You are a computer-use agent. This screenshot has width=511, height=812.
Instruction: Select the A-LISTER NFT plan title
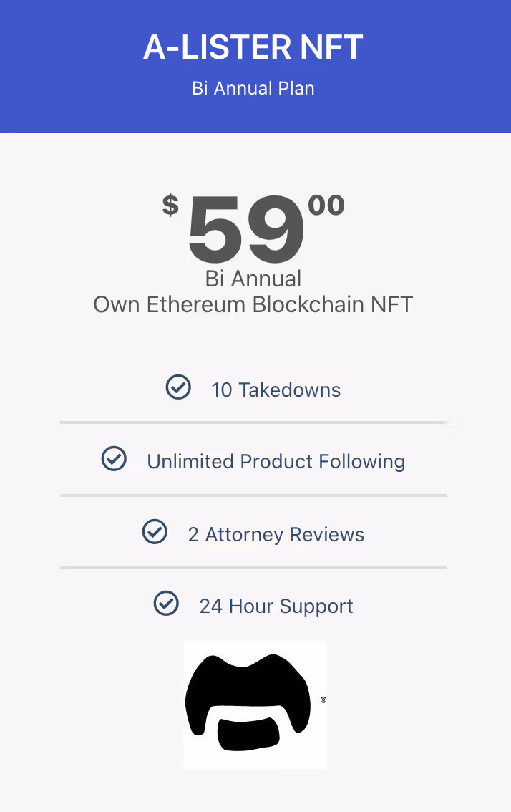(x=253, y=48)
